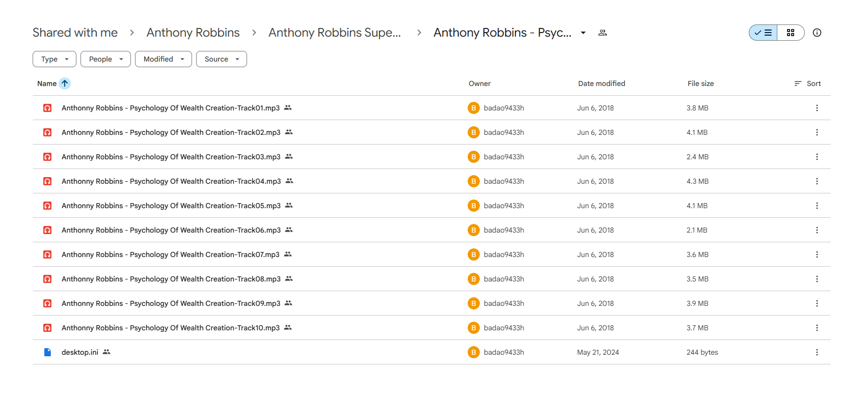Click the shared people icon beside the folder title

point(603,33)
